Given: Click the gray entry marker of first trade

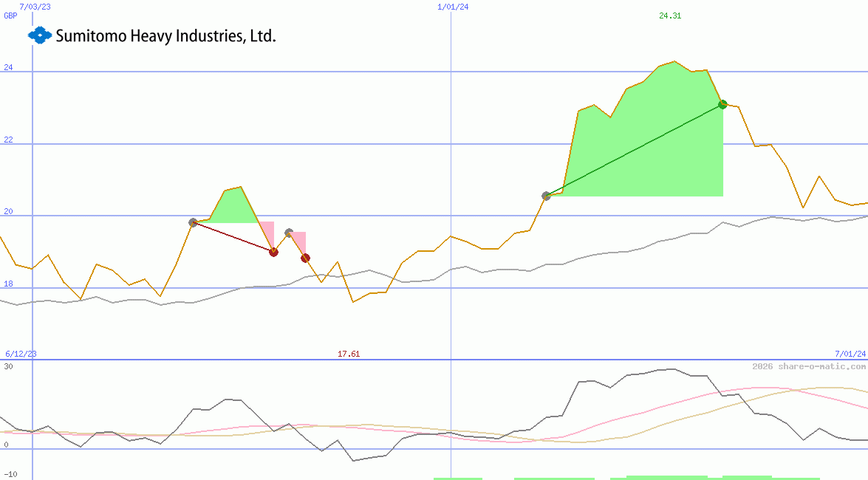Looking at the screenshot, I should (x=194, y=222).
